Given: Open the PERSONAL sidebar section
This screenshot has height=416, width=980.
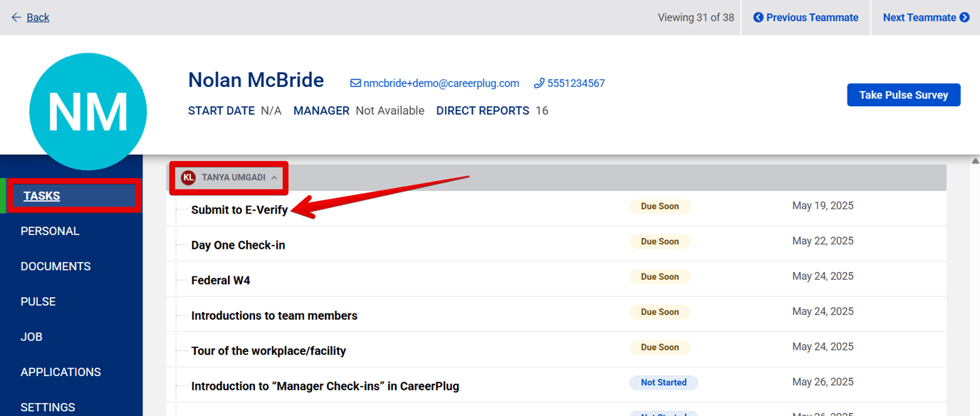Looking at the screenshot, I should [x=50, y=231].
